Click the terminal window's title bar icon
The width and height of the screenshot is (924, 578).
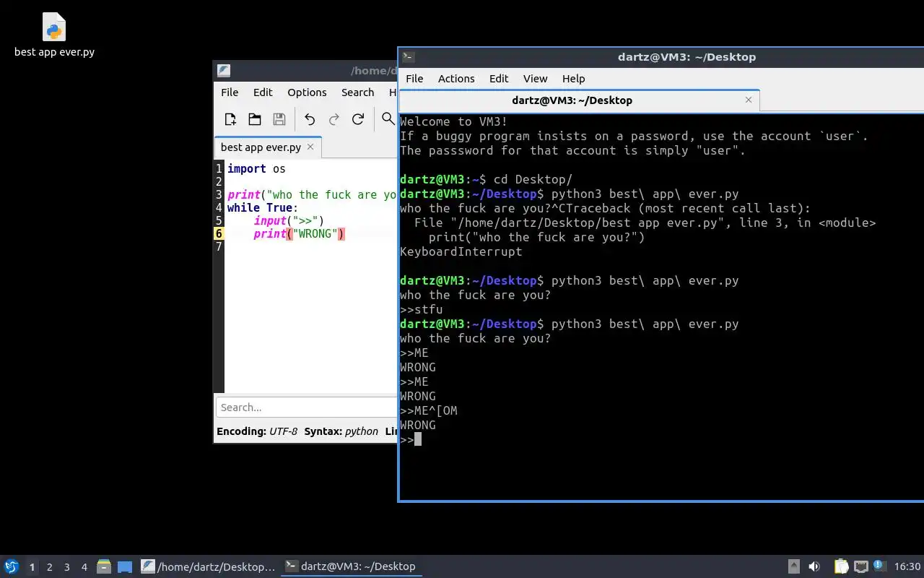(x=408, y=56)
